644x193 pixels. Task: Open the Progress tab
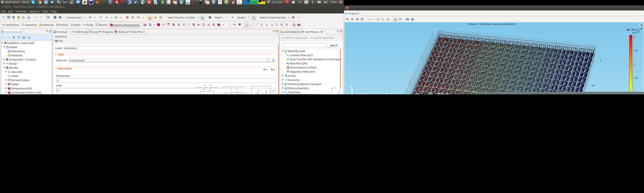tap(106, 32)
